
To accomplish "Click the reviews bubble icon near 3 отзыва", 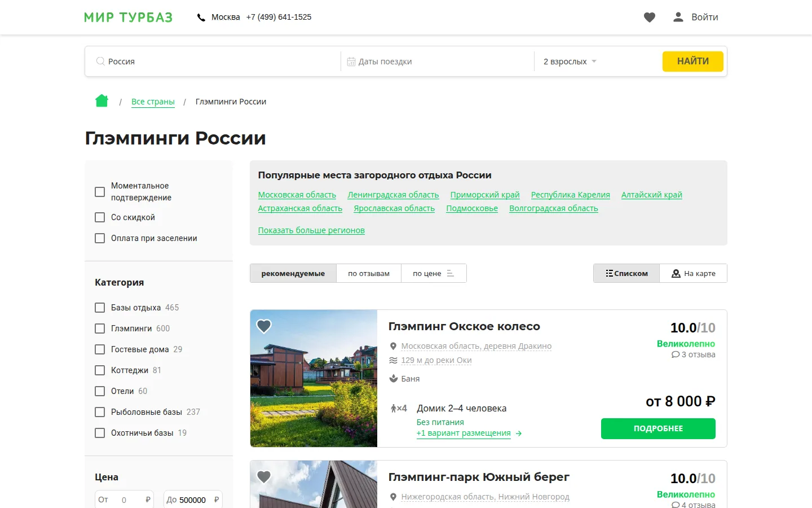I will click(676, 354).
